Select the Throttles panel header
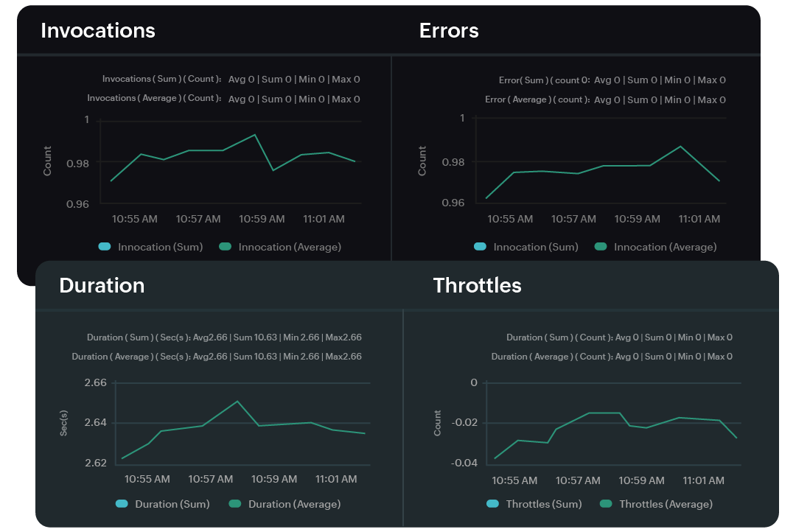Image resolution: width=796 pixels, height=532 pixels. click(477, 286)
